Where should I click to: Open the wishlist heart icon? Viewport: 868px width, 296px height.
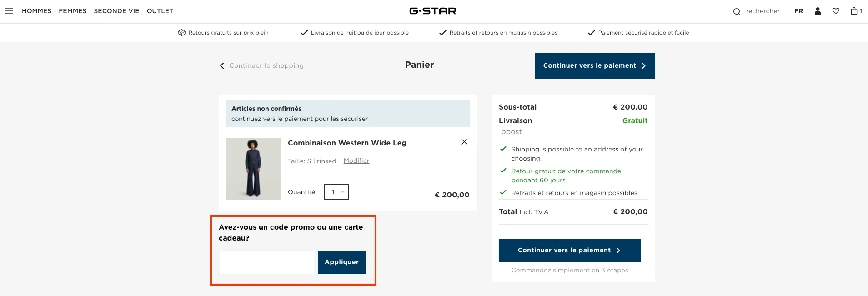[x=836, y=11]
